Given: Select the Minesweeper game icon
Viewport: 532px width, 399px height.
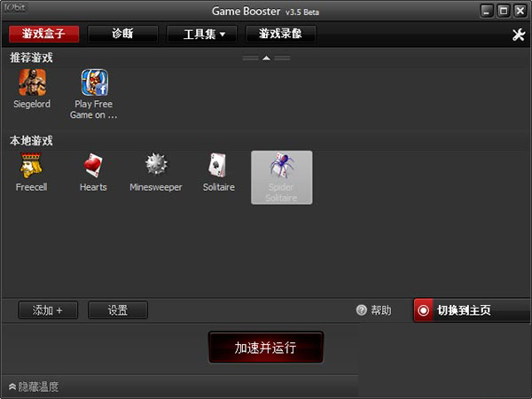Looking at the screenshot, I should [x=156, y=165].
